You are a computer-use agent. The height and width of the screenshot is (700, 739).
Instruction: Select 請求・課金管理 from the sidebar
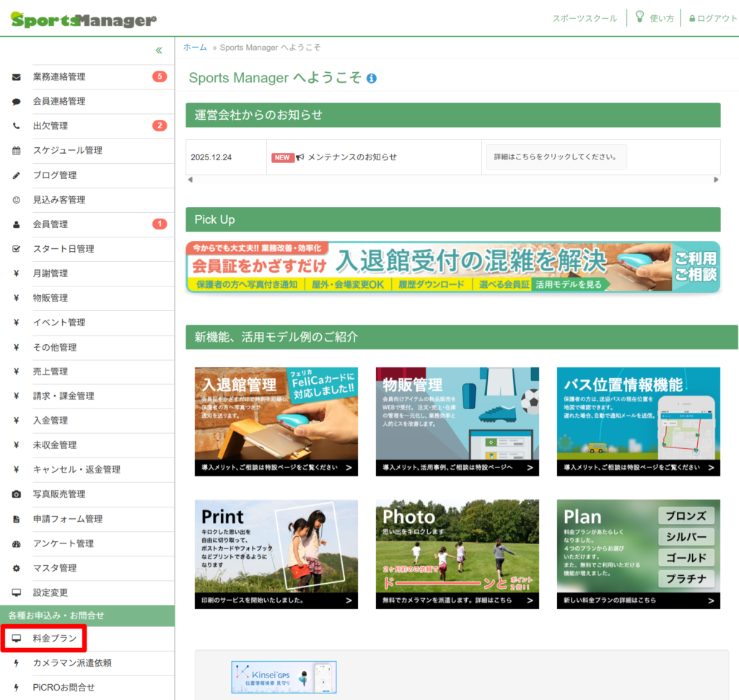pos(64,396)
